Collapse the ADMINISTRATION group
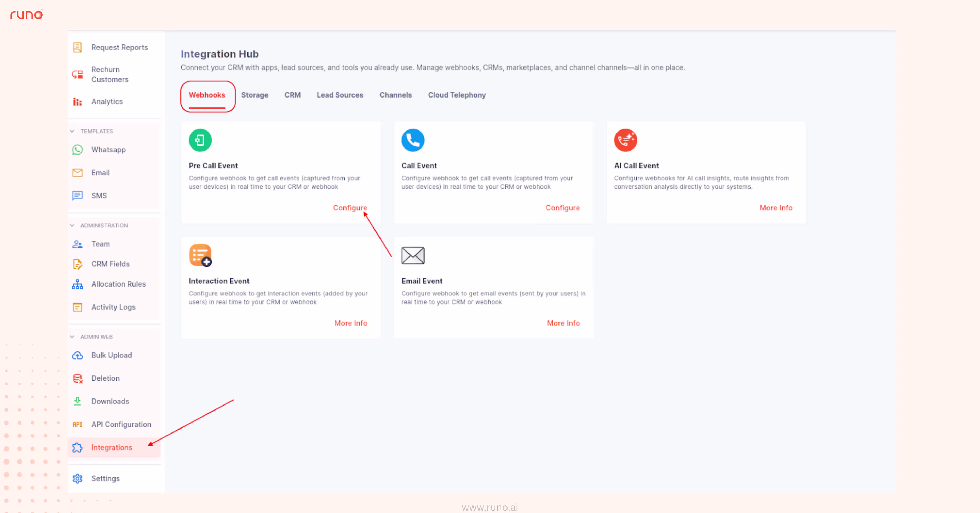The image size is (980, 513). (72, 225)
